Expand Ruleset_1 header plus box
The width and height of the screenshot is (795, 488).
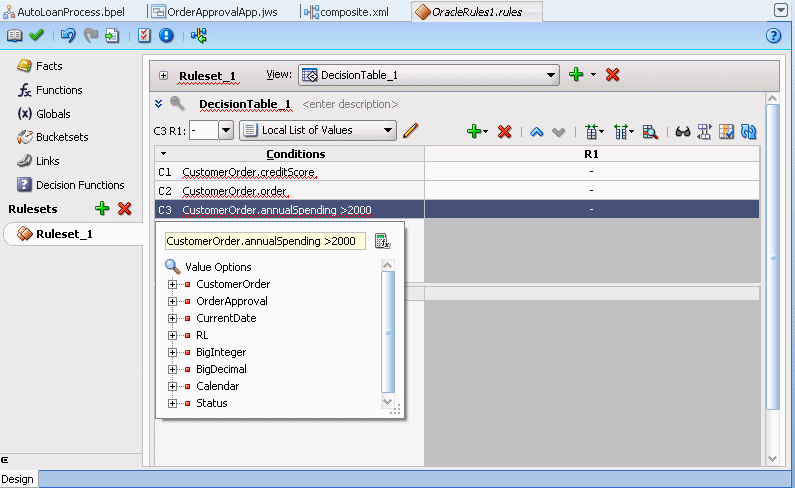point(163,76)
